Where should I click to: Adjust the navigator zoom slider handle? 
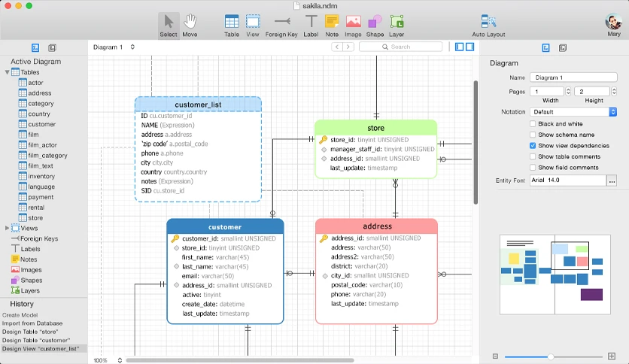coord(551,356)
